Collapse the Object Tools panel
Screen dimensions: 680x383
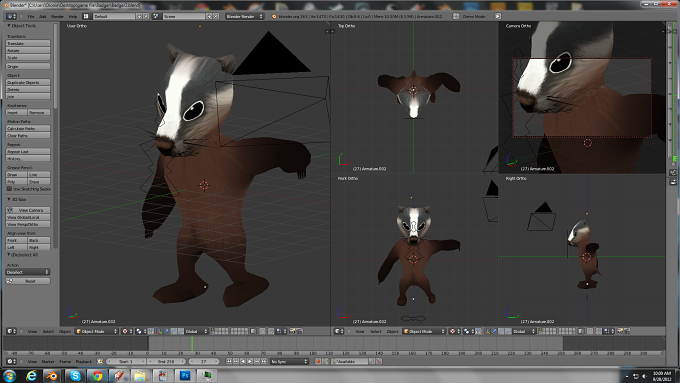pos(8,26)
